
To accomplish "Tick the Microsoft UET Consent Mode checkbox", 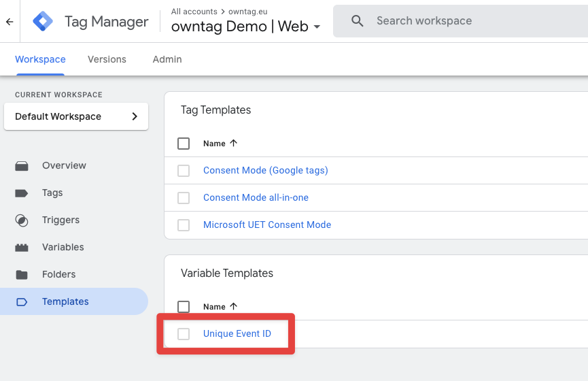I will (184, 225).
